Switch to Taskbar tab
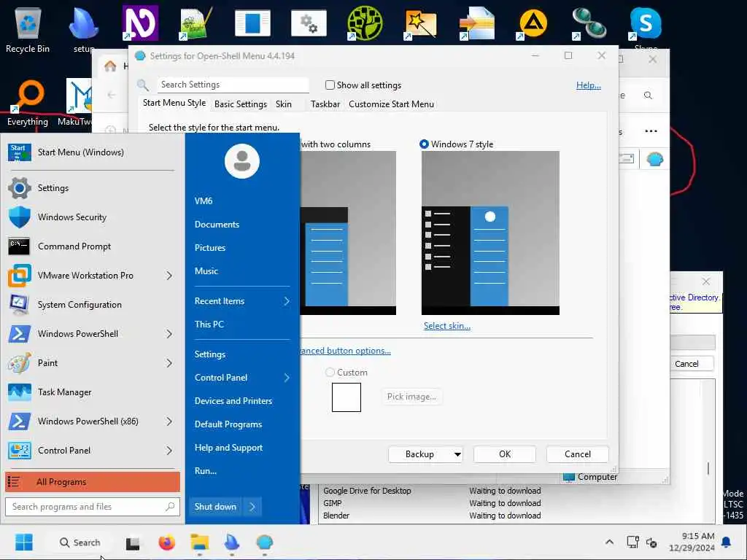The width and height of the screenshot is (747, 560). coord(325,104)
